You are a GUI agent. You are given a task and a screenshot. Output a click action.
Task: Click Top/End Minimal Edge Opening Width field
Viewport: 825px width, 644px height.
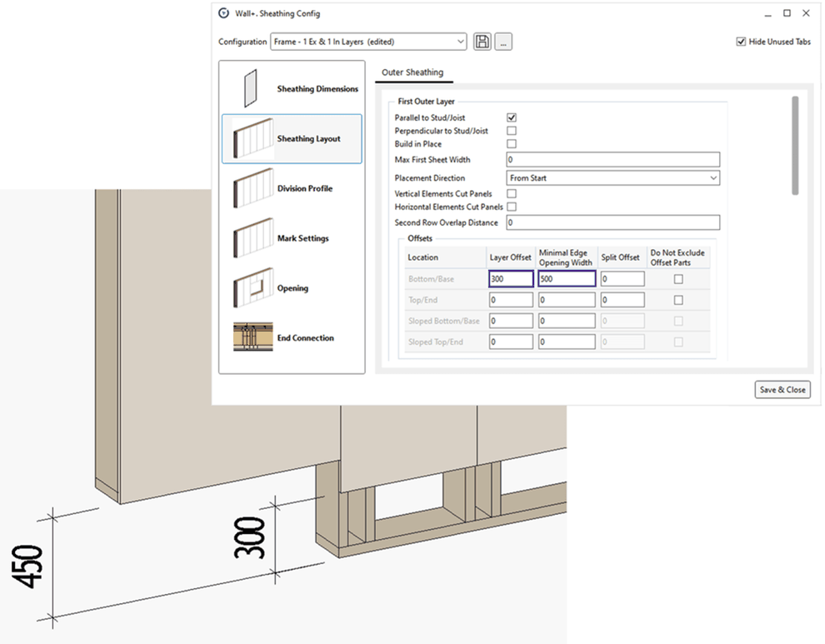pos(567,300)
